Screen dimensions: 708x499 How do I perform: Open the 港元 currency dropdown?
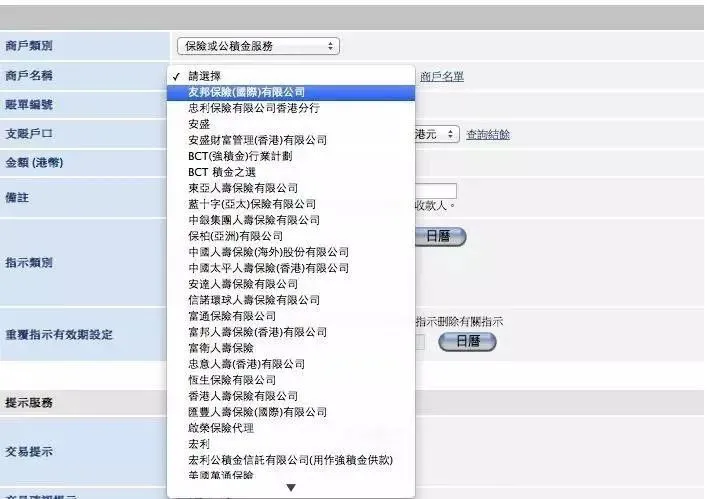click(x=436, y=134)
